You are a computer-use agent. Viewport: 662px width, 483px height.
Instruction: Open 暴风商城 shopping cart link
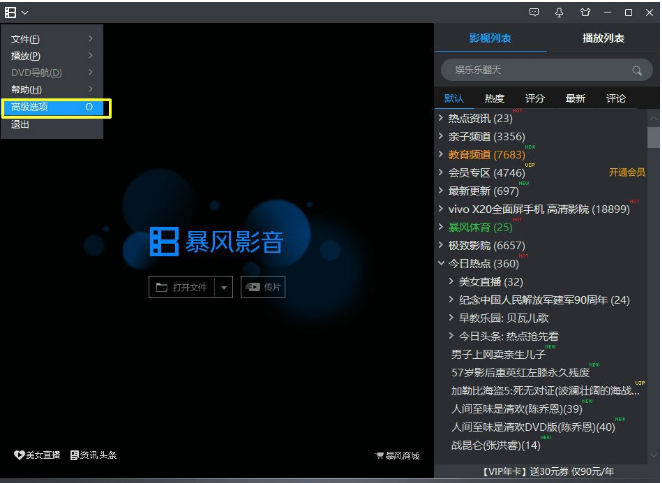coord(397,456)
